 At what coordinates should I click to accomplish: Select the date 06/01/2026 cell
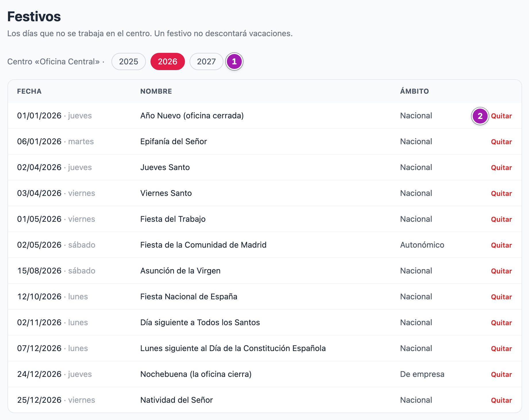[x=39, y=141]
